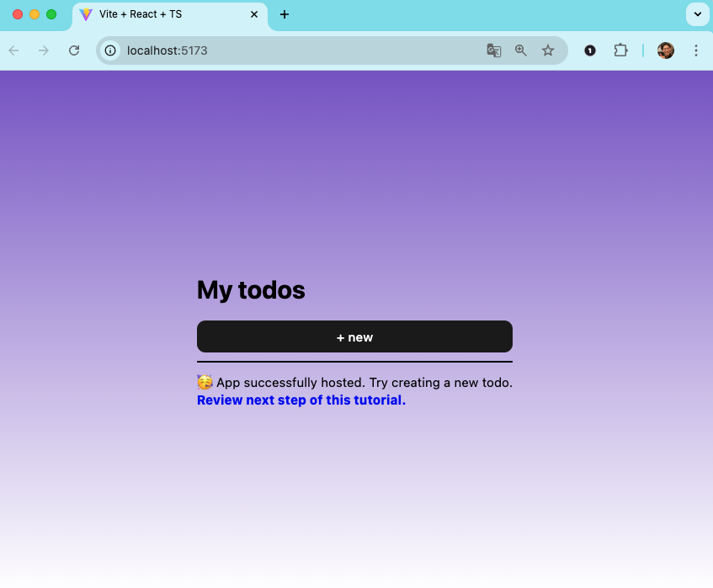Close the Vite + React + TS tab
Image resolution: width=713 pixels, height=588 pixels.
(x=254, y=14)
